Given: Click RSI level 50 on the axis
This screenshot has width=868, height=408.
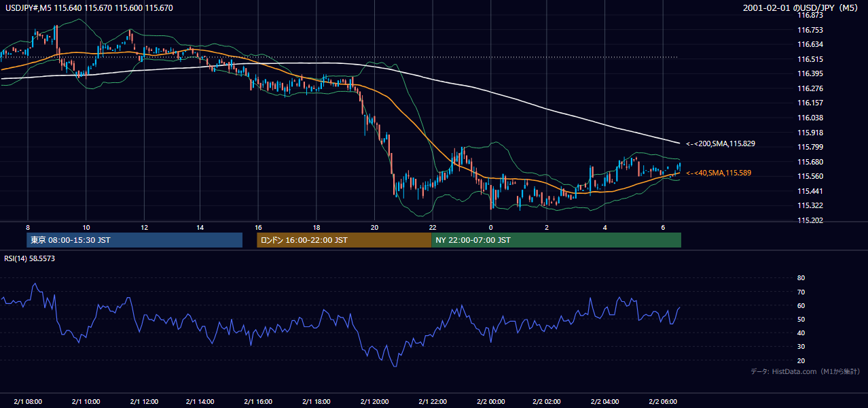Looking at the screenshot, I should tap(801, 319).
